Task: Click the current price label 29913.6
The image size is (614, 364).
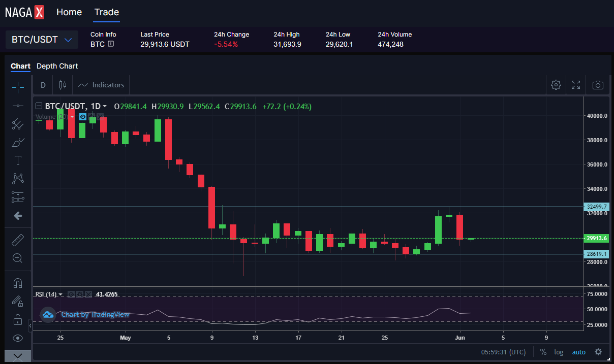Action: [x=597, y=238]
